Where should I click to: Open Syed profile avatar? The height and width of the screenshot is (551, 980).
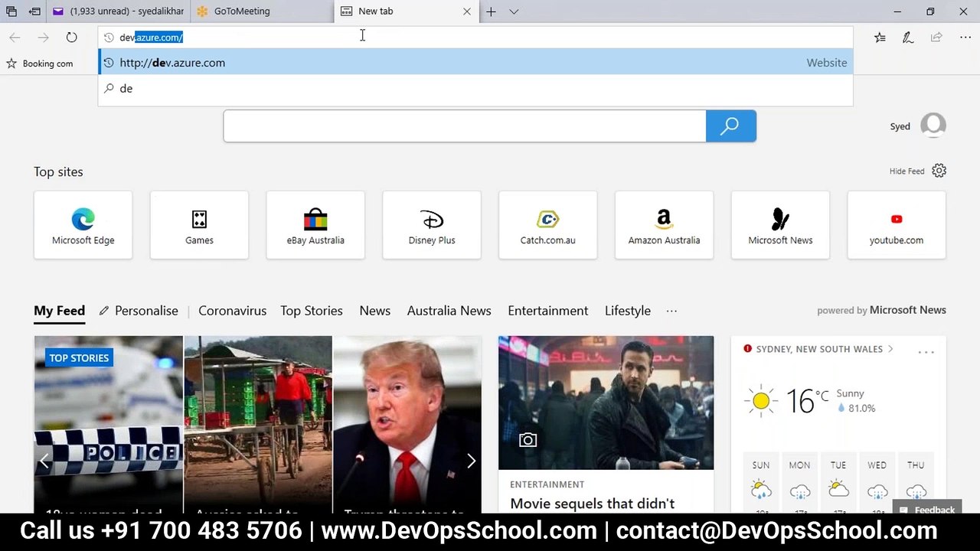(933, 126)
